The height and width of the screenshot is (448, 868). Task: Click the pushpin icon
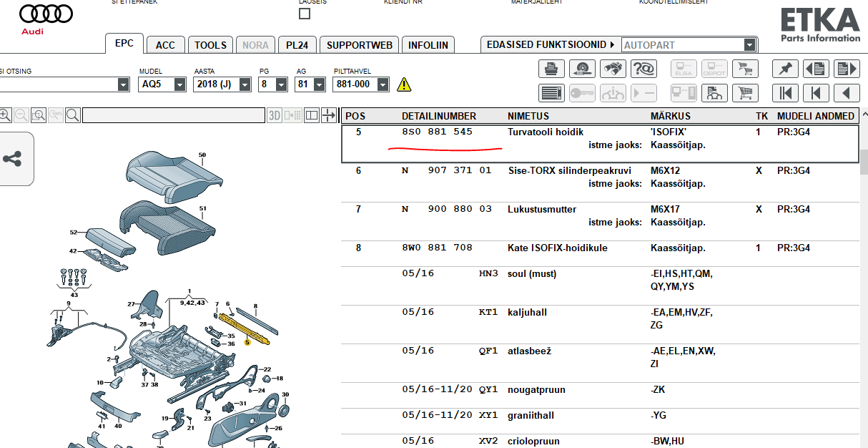785,69
